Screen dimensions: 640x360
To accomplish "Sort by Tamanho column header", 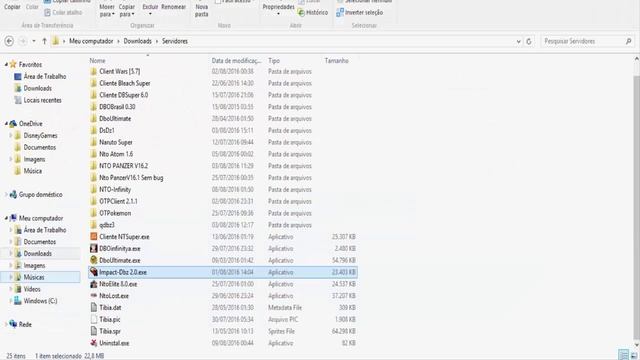I will [x=336, y=60].
